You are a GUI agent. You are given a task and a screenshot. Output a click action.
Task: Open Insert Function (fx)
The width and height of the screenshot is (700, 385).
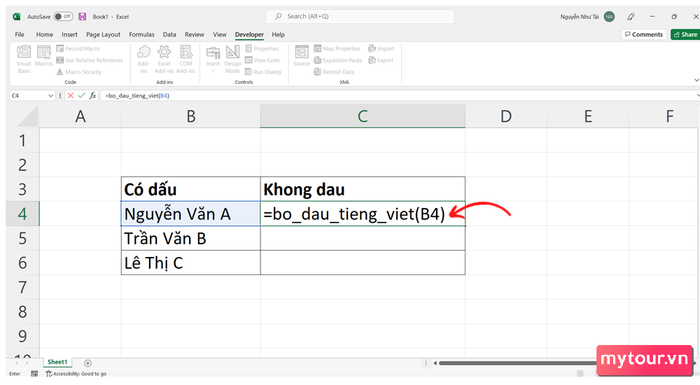pos(92,96)
